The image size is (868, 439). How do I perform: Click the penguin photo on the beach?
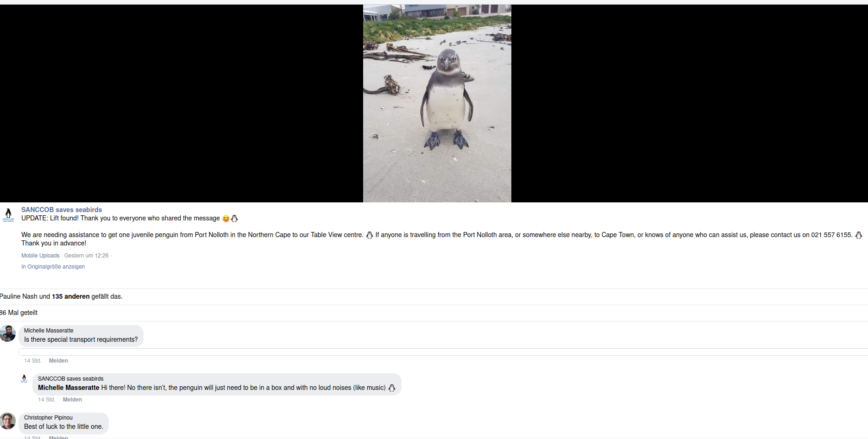[437, 103]
